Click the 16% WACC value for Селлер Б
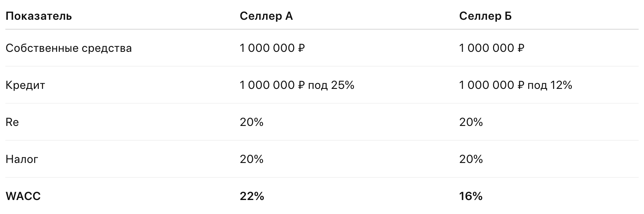Viewport: 644px width, 214px height. pyautogui.click(x=470, y=196)
